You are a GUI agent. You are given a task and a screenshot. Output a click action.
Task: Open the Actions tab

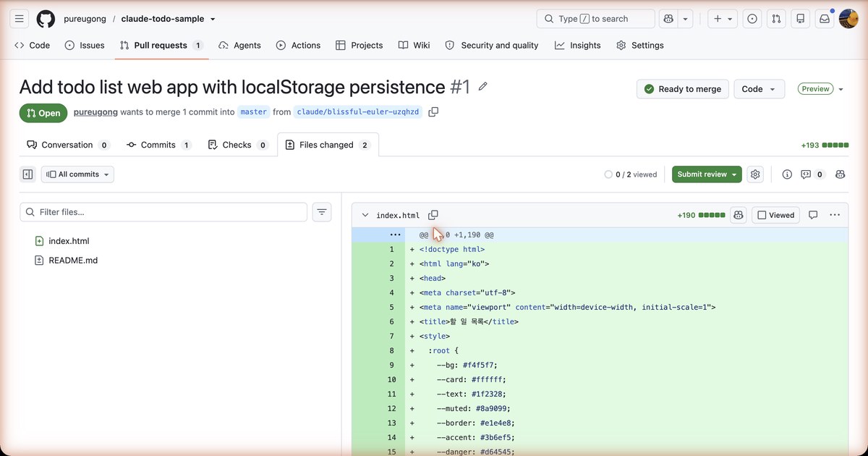(x=298, y=45)
